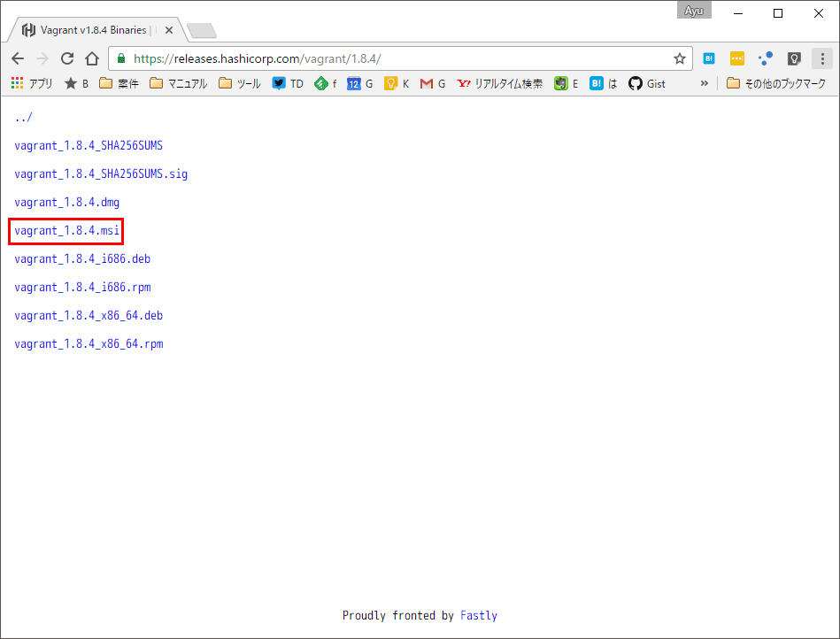View the secure padlock site info
The image size is (840, 639).
[121, 58]
